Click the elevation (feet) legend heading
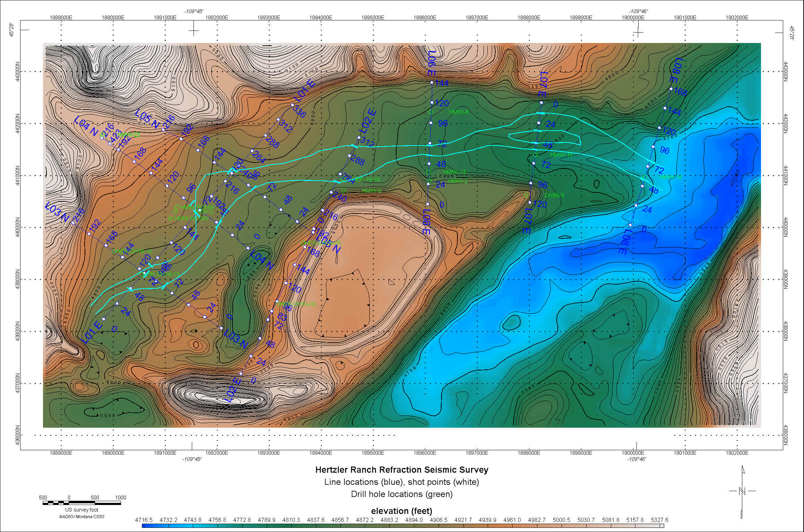This screenshot has width=804, height=532. point(402,511)
